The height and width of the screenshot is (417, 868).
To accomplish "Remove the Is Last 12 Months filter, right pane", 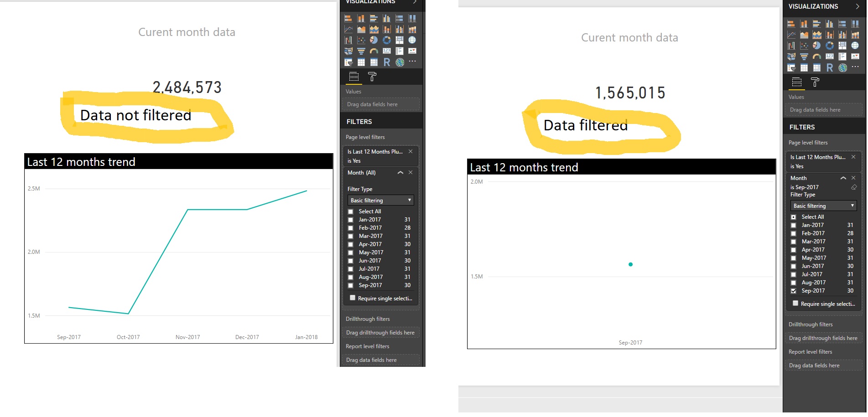I will pyautogui.click(x=853, y=157).
